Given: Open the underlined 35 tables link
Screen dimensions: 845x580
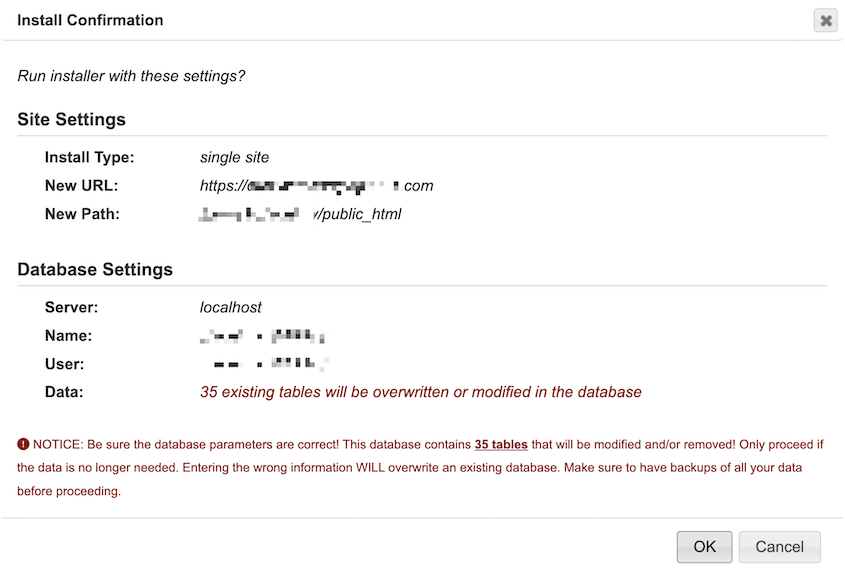Looking at the screenshot, I should click(501, 445).
